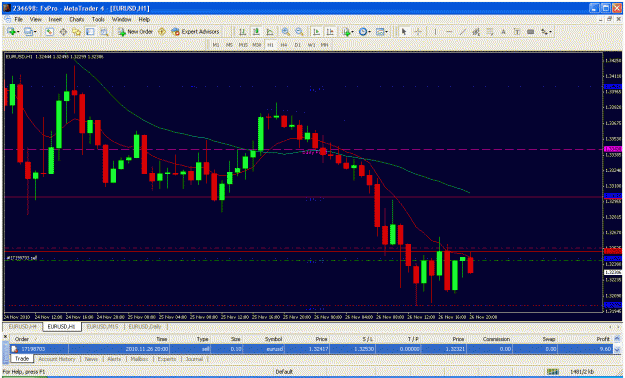Viewport: 625px width, 378px height.
Task: Select the Fibonacci Retracement tool
Action: [x=489, y=32]
